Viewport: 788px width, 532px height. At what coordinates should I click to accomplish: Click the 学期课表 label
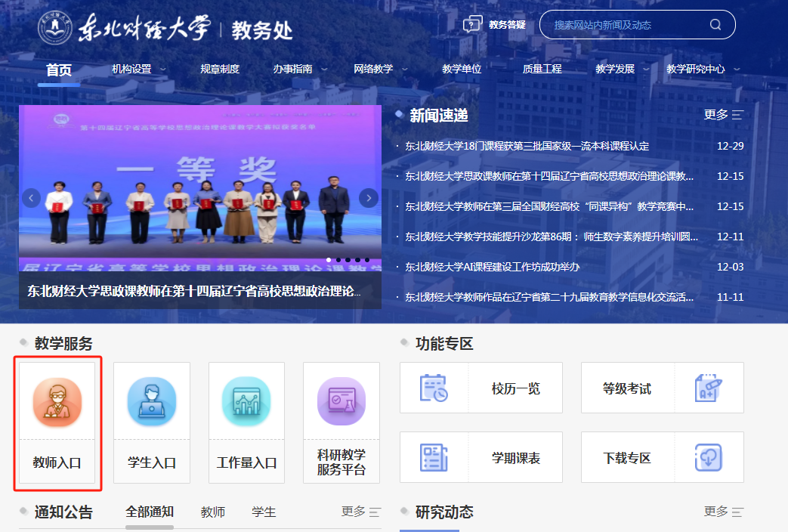515,458
